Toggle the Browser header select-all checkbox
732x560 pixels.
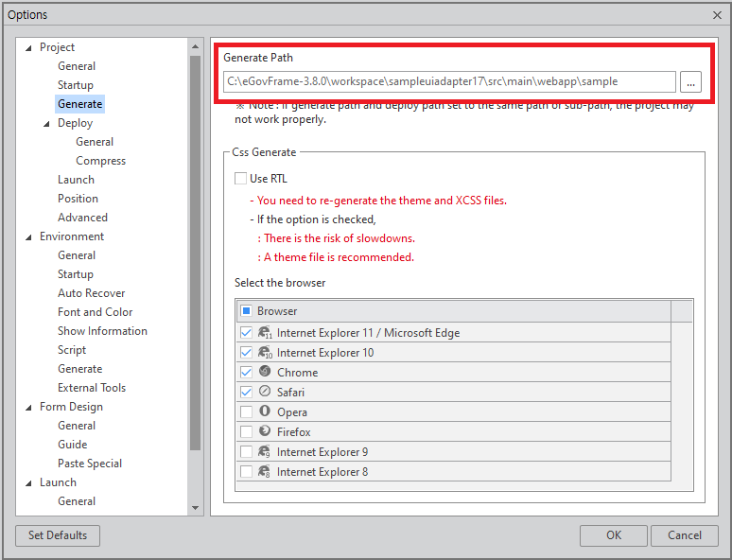point(246,310)
